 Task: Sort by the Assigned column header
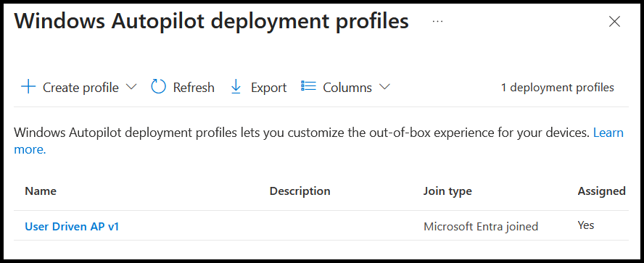tap(602, 191)
